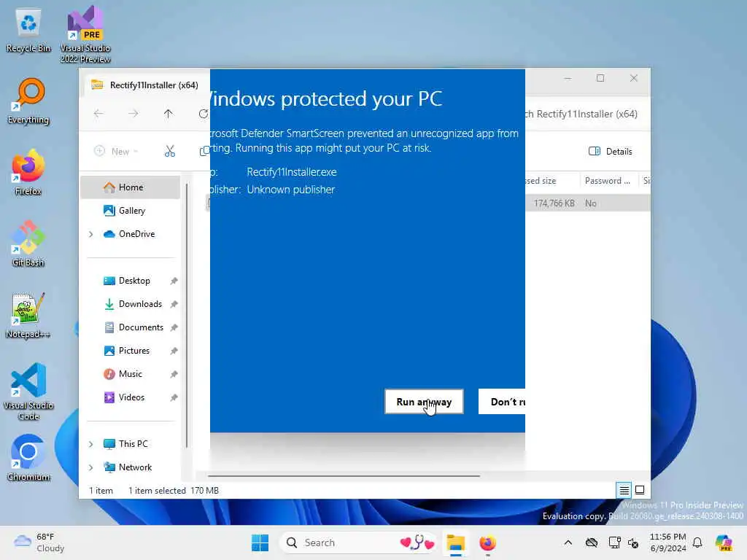Open the clock and date flyout
747x560 pixels.
668,542
